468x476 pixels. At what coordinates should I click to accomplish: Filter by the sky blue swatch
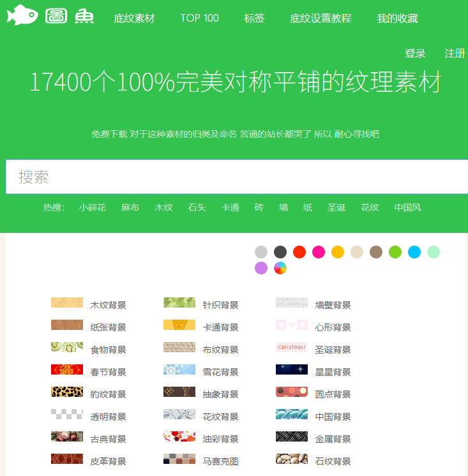tap(414, 252)
